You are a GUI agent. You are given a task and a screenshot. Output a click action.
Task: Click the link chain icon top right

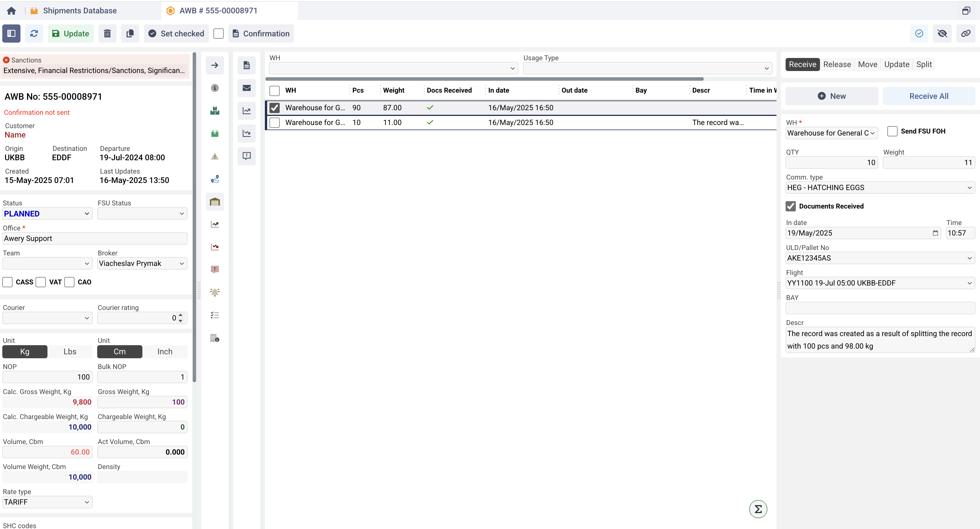pos(966,34)
